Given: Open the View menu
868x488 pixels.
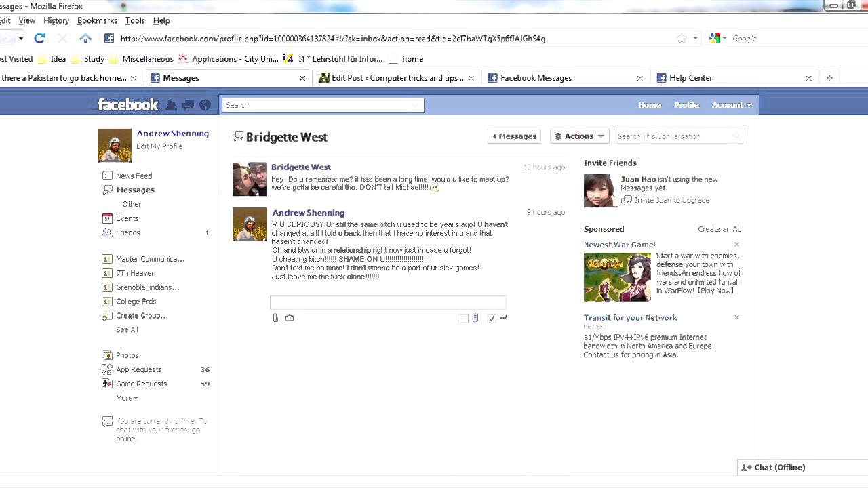Looking at the screenshot, I should coord(26,20).
